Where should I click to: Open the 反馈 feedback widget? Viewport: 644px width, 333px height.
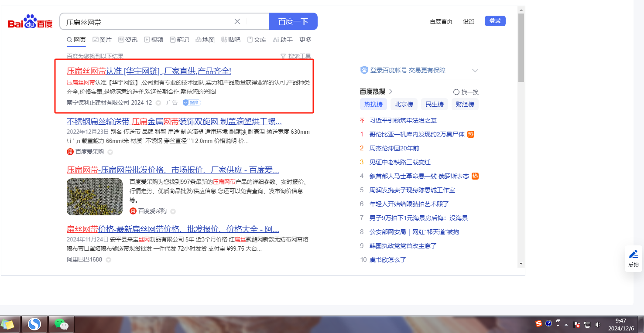click(633, 258)
